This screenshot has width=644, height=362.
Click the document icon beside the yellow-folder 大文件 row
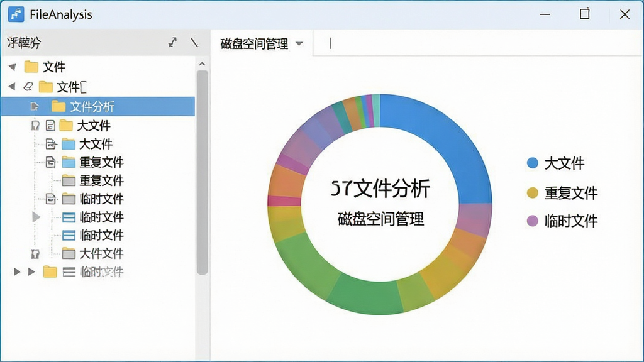(50, 126)
